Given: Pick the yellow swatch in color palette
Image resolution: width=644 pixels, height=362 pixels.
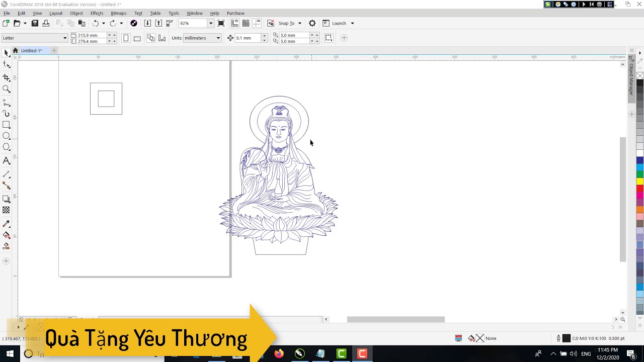Looking at the screenshot, I should [640, 181].
